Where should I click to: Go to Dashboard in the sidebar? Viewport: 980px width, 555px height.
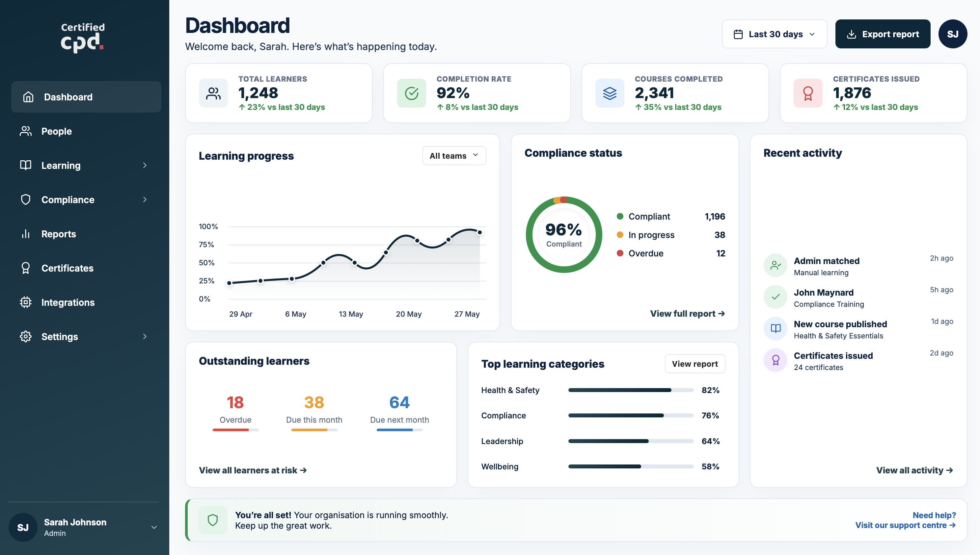(86, 97)
